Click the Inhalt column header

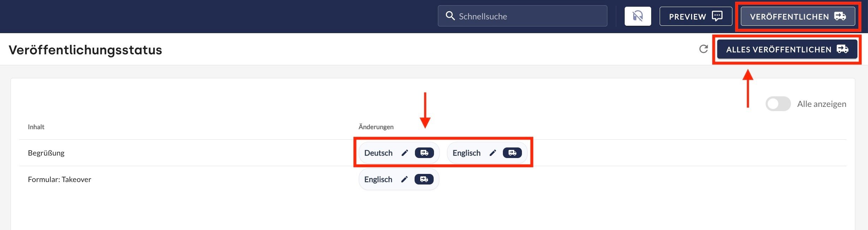pos(36,127)
